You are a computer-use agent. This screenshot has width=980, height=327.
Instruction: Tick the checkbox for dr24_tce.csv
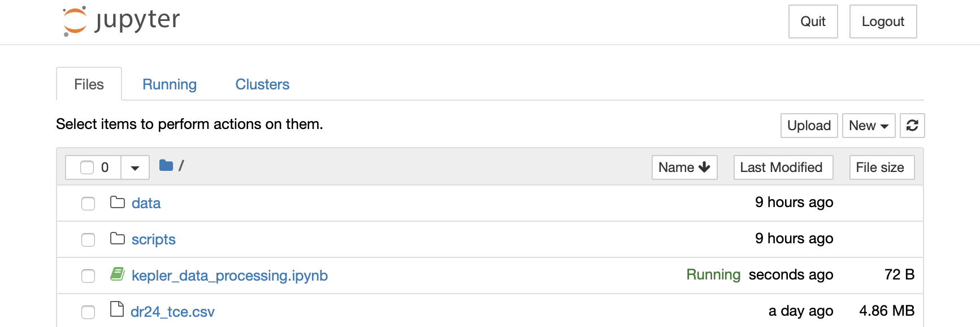[x=88, y=312]
